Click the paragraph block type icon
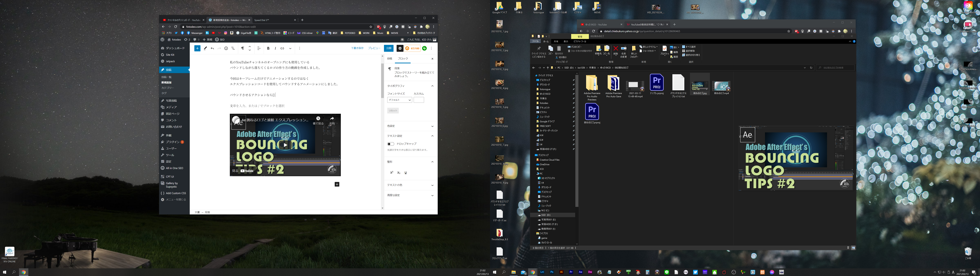980x276 pixels. point(243,48)
